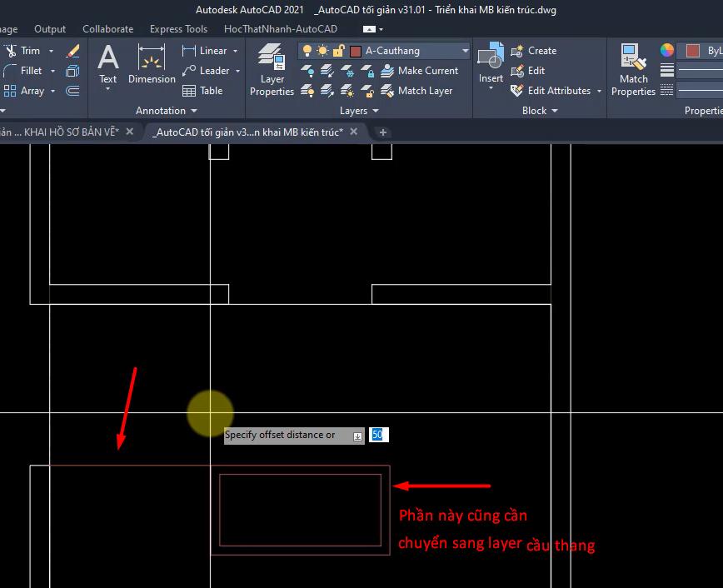Insert a Table from Annotation panel
Viewport: 723px width, 588px height.
point(202,91)
